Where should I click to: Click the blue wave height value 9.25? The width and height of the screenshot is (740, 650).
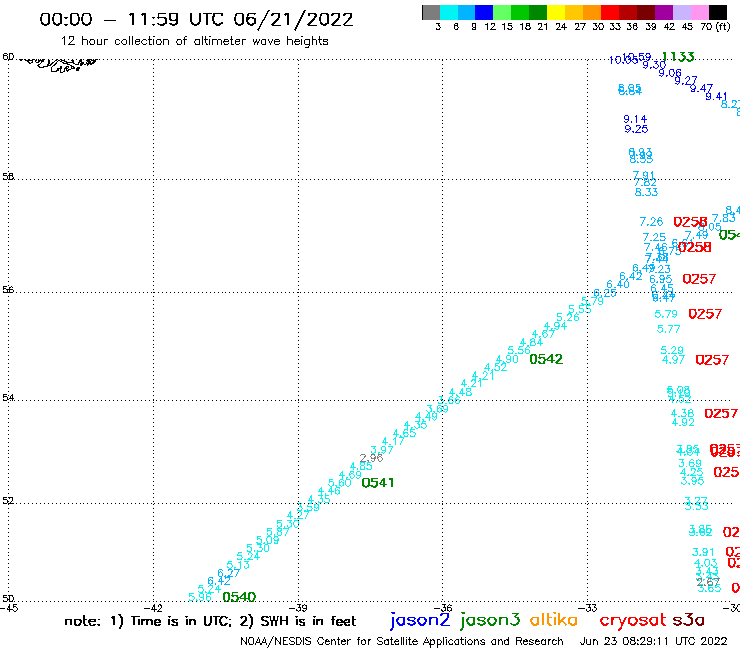point(636,129)
